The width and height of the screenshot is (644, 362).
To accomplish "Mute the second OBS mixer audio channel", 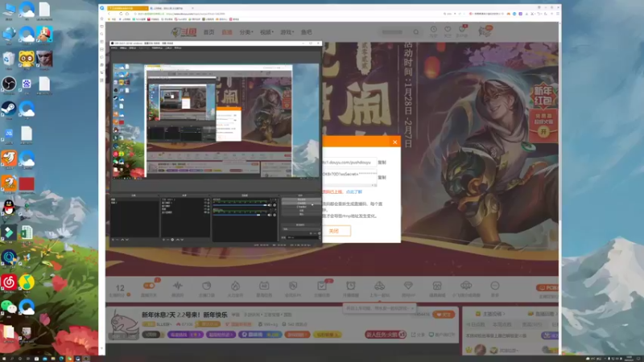I will coord(270,215).
